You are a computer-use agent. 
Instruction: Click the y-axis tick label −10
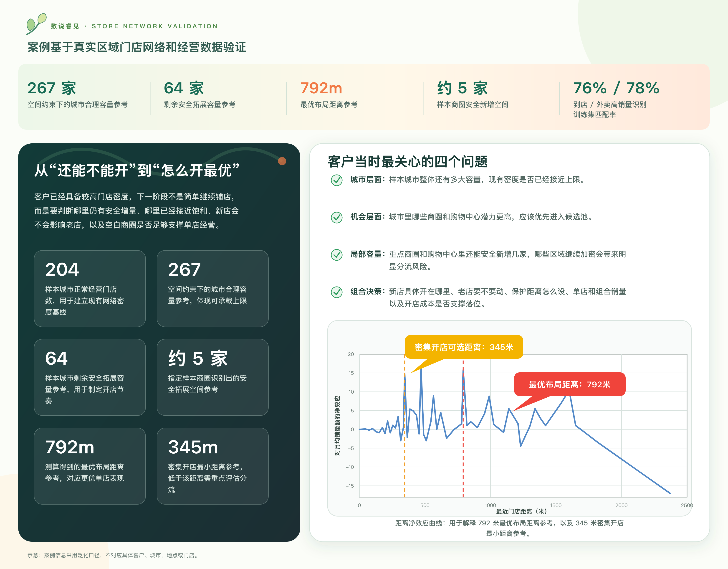(350, 467)
